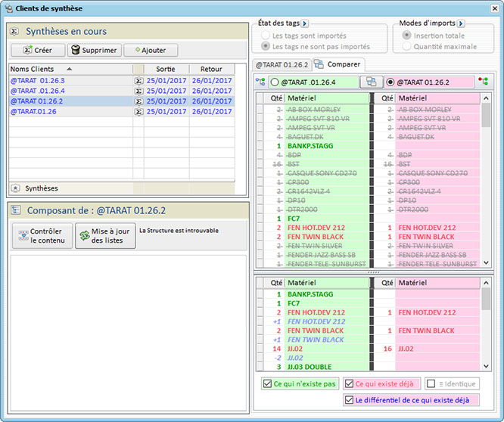Toggle the 'Ce qui existe déjà' checkbox

(x=348, y=384)
